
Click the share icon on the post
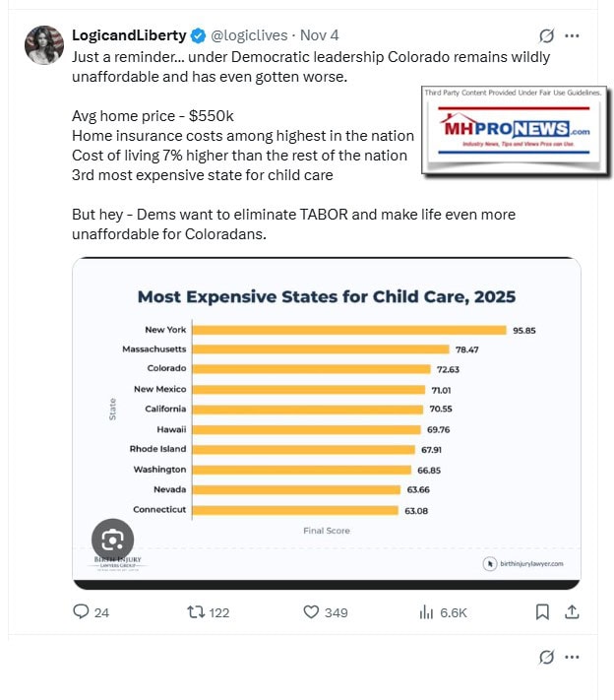[x=571, y=611]
